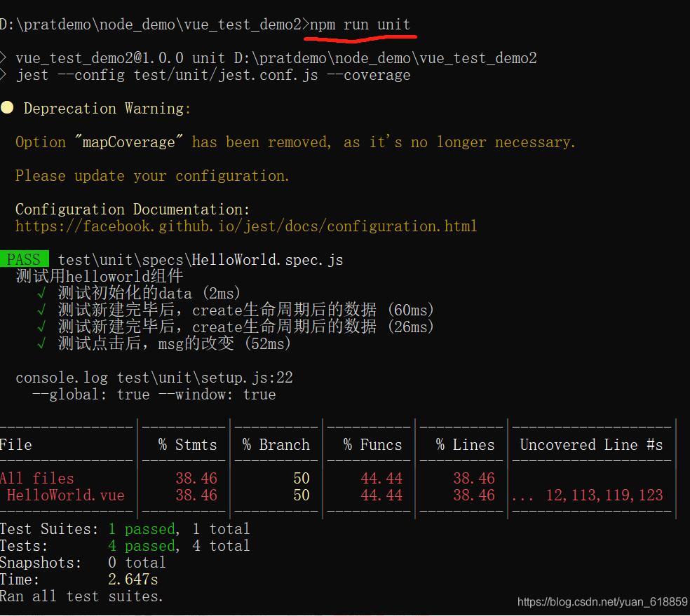Screen dimensions: 690x616
Task: Select the checkmark beside 测试初始化的data
Action: (42, 292)
